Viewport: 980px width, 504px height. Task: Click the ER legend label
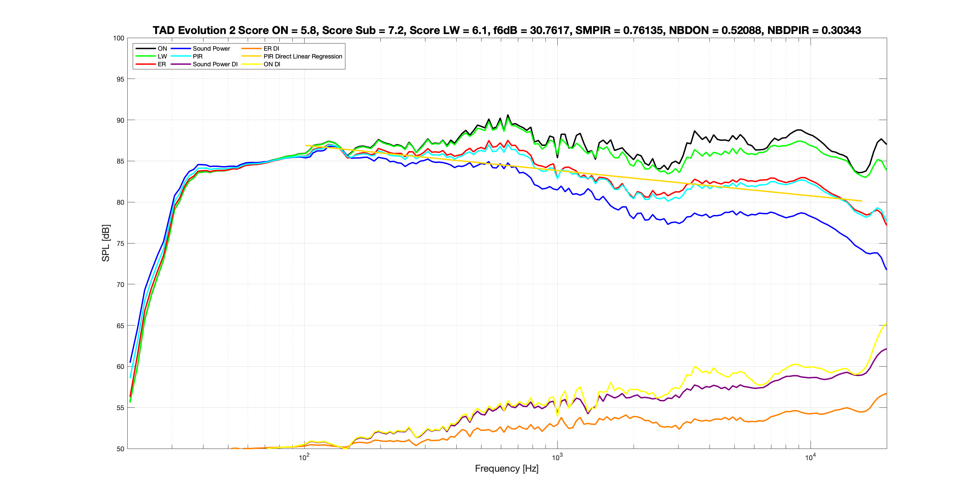162,64
